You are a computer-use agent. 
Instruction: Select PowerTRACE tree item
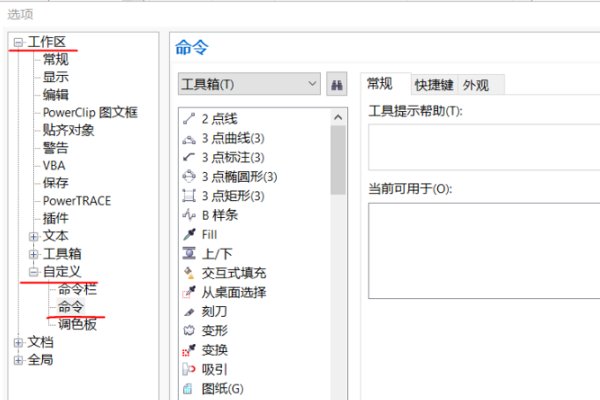(77, 201)
